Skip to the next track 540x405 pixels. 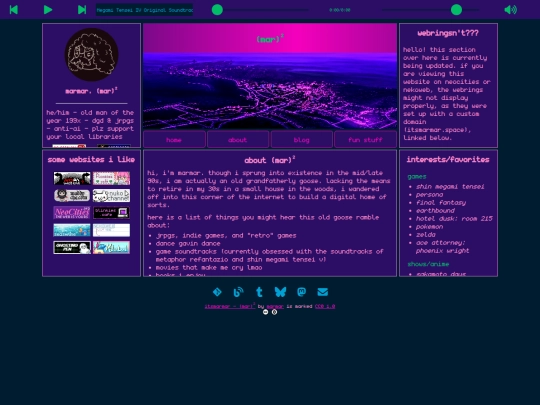point(82,10)
